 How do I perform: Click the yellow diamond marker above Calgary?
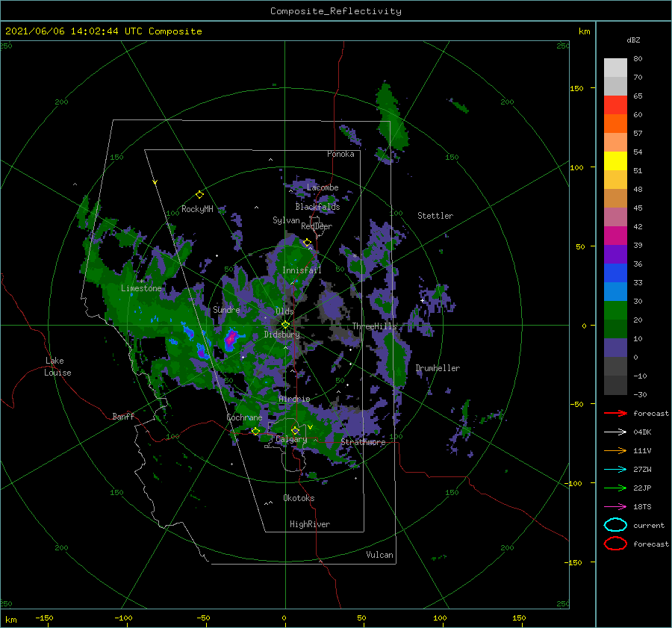[295, 430]
